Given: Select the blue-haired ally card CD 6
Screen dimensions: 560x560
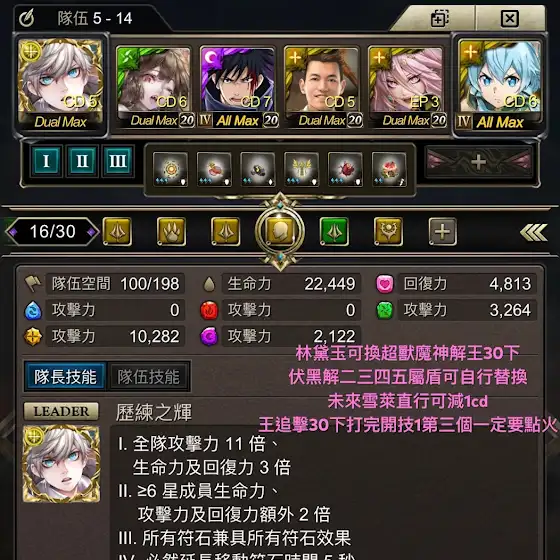Looking at the screenshot, I should click(500, 85).
